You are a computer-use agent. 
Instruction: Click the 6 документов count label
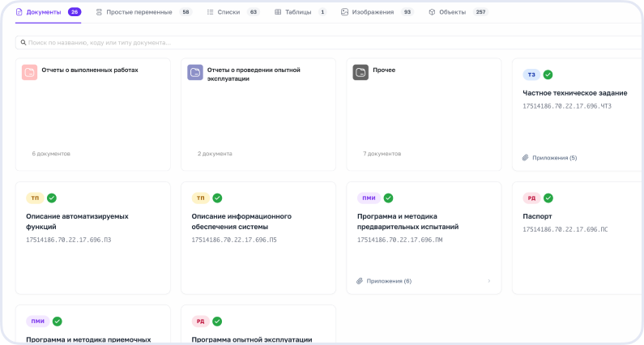tap(51, 154)
